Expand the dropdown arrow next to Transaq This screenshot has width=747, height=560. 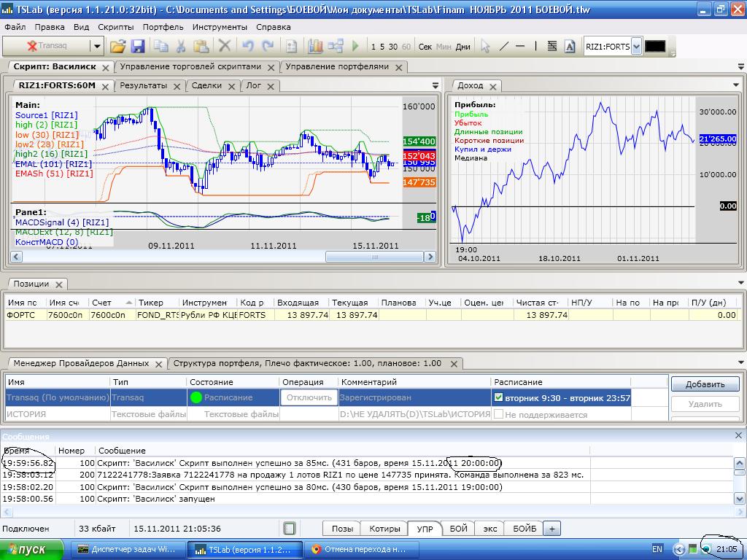96,46
